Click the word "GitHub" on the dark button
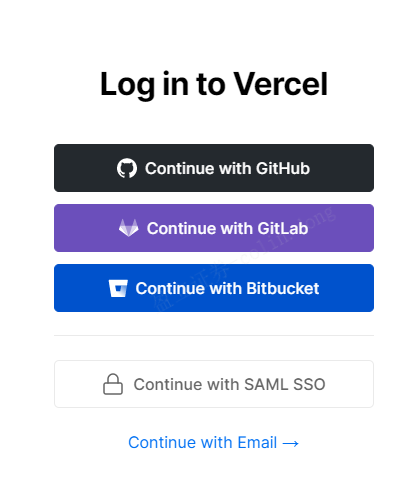417x499 pixels. [283, 168]
